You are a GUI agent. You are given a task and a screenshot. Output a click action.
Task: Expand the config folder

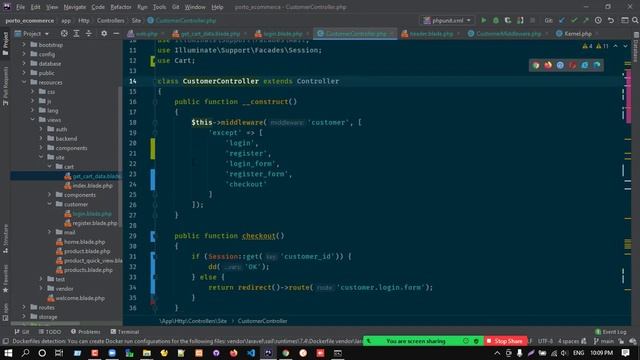pyautogui.click(x=24, y=54)
